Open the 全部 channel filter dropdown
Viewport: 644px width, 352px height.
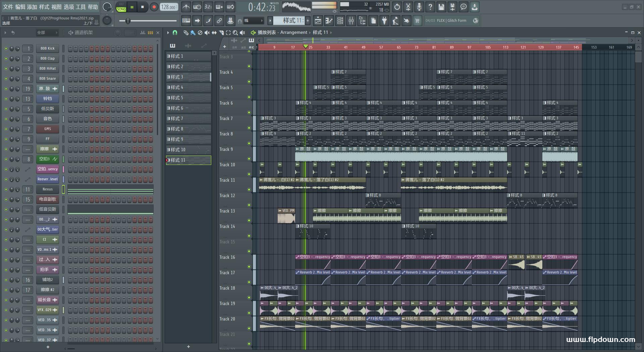(47, 33)
